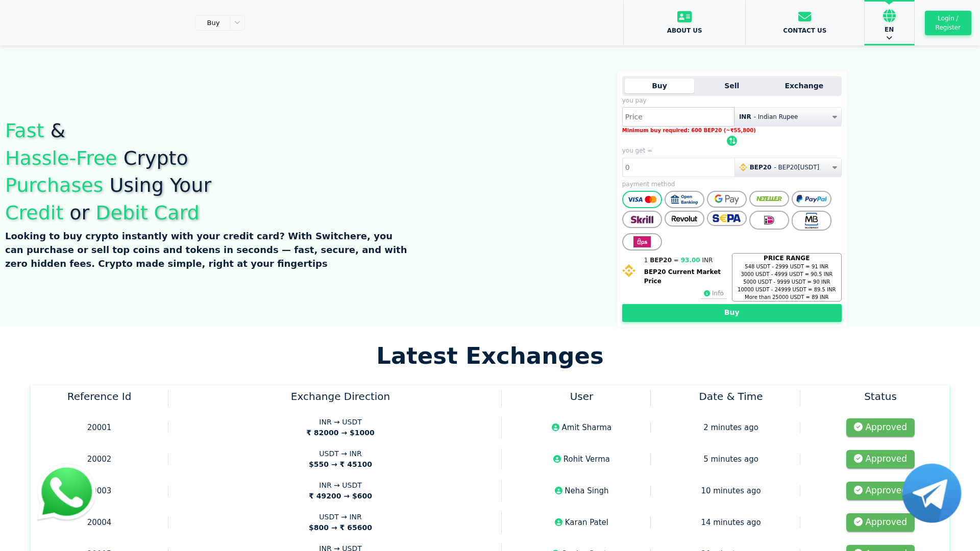Click '$800 → ₹ 65600' exchange amount
Screen dimensions: 980x551
point(340,528)
